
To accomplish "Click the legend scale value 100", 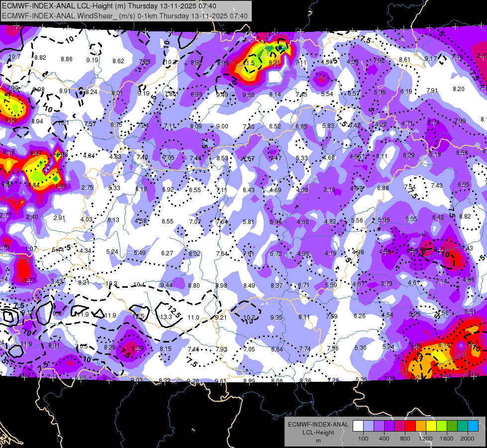I will click(363, 439).
